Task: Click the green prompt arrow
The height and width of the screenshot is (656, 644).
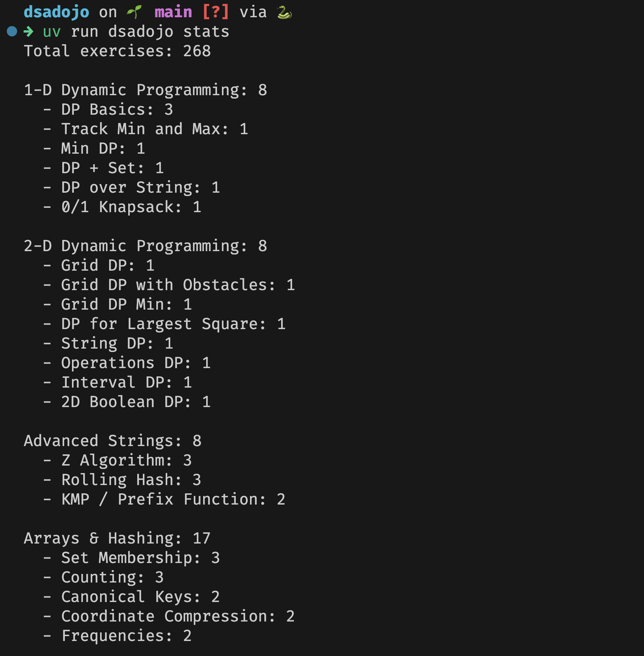Action: 28,31
